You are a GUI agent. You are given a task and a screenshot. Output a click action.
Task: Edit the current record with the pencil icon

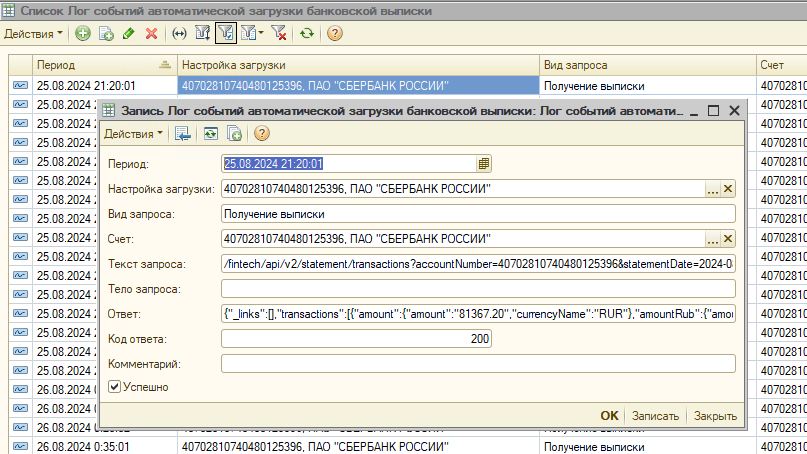(x=129, y=33)
